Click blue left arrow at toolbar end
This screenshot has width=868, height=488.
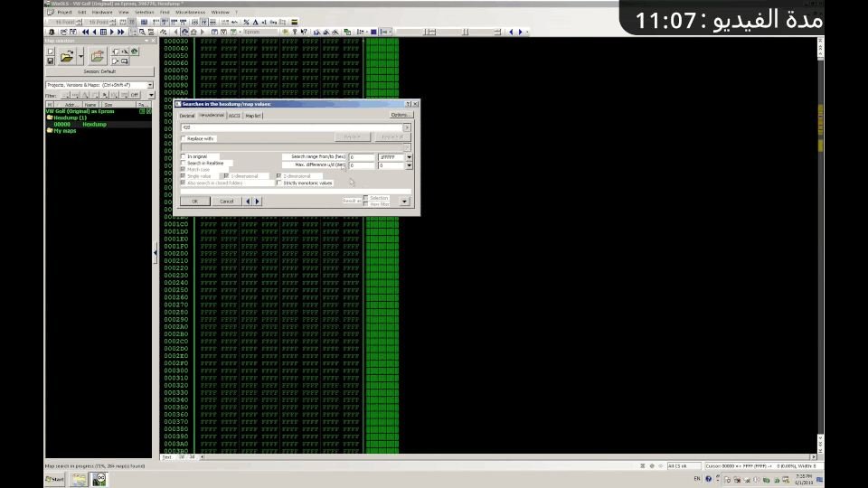tap(511, 33)
